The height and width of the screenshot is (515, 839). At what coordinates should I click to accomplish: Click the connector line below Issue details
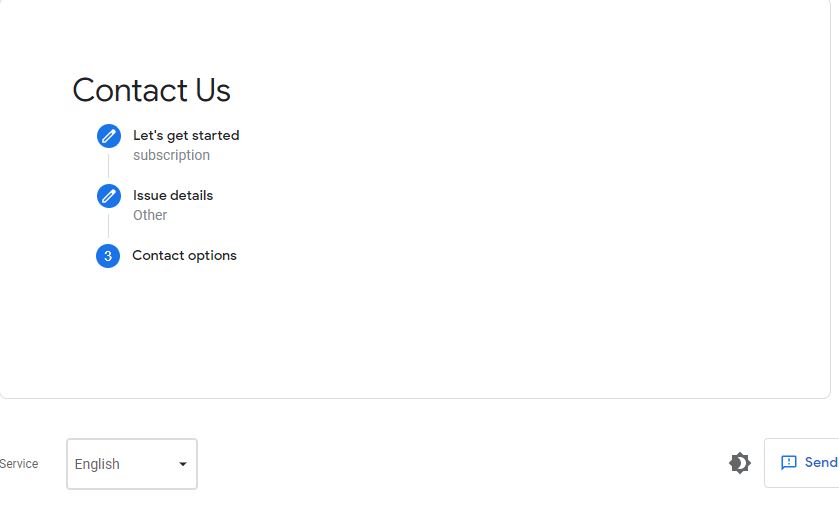tap(109, 226)
